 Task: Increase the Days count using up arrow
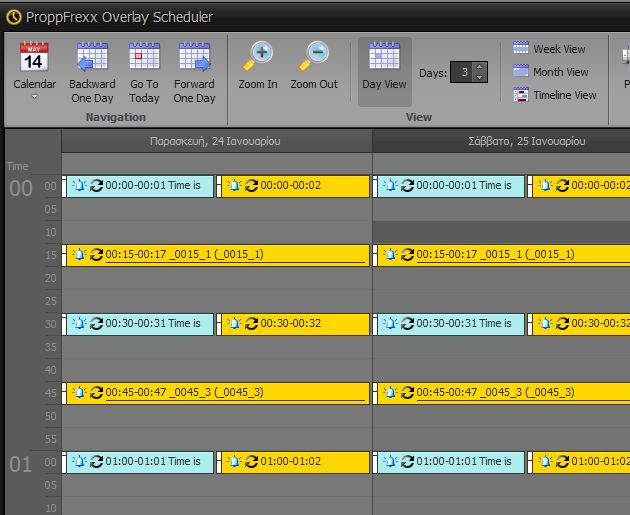[480, 67]
